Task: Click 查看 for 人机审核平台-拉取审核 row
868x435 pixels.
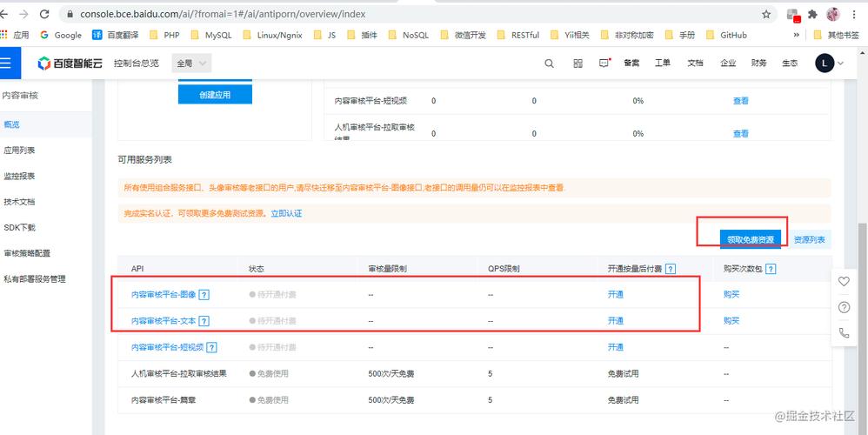Action: [741, 133]
